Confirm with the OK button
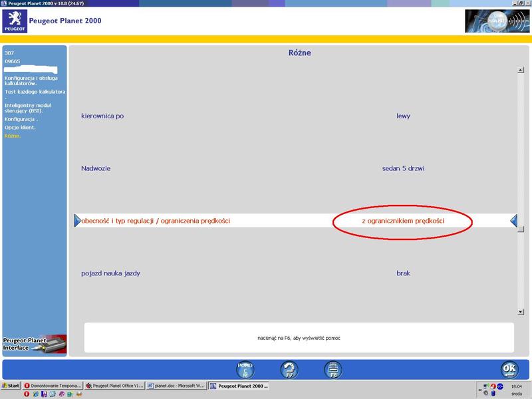 509,369
